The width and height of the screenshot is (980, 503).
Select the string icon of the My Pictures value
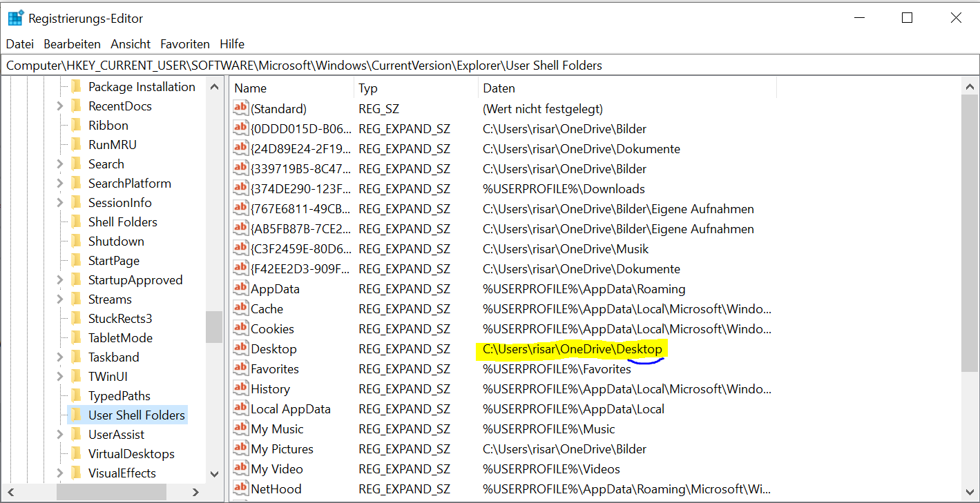(240, 448)
